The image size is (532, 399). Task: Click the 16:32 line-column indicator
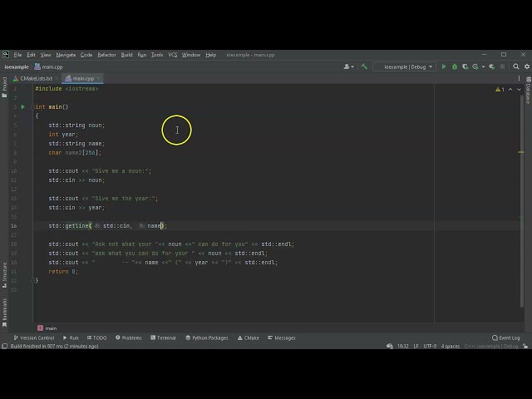pyautogui.click(x=402, y=346)
